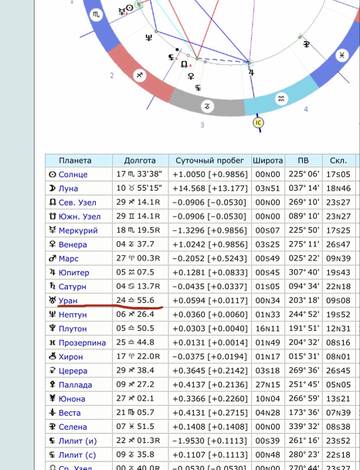Click the Mercury glyph beside Меркурий
This screenshot has width=360, height=470.
(52, 230)
